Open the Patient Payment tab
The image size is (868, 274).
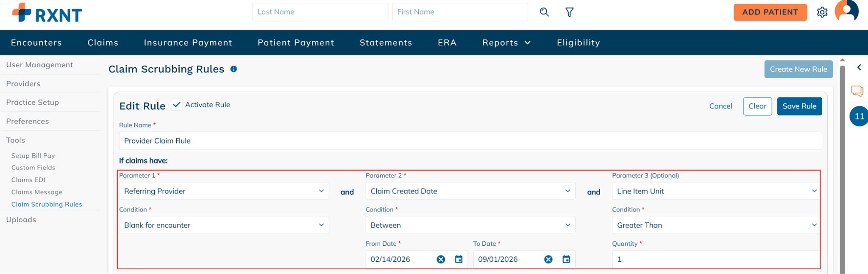[296, 43]
